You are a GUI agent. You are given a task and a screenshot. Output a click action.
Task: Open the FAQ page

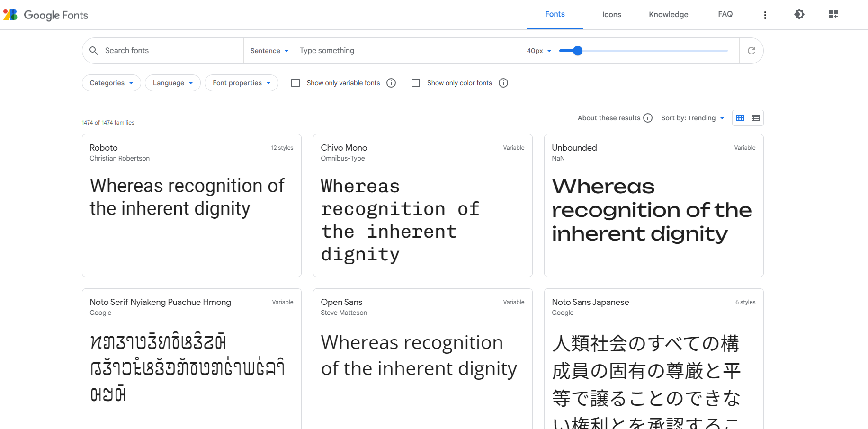(x=725, y=14)
